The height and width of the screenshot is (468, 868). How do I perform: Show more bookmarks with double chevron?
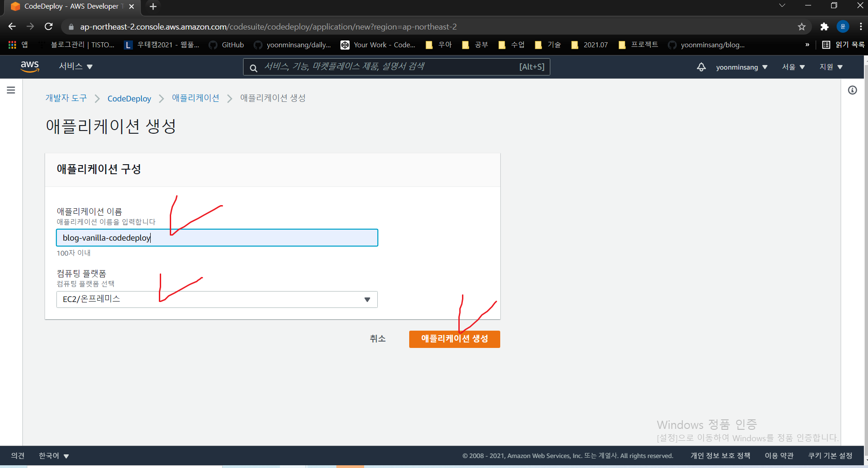coord(807,45)
